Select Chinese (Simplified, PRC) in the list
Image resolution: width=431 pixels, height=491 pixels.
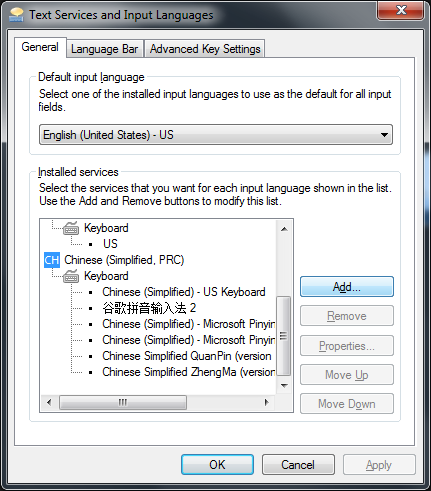click(x=124, y=260)
